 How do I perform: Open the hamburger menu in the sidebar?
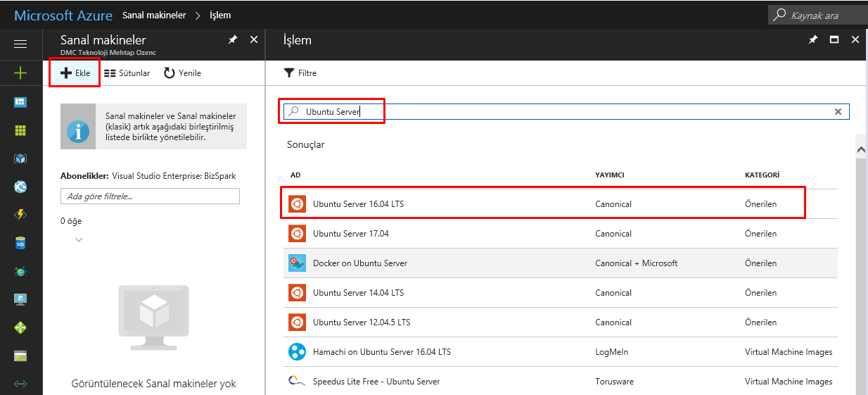click(20, 44)
